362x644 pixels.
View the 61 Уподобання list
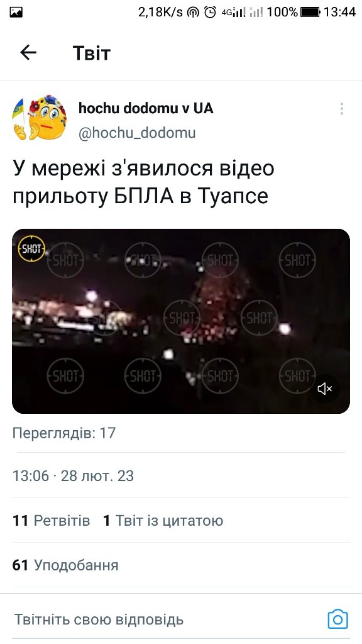(x=65, y=565)
